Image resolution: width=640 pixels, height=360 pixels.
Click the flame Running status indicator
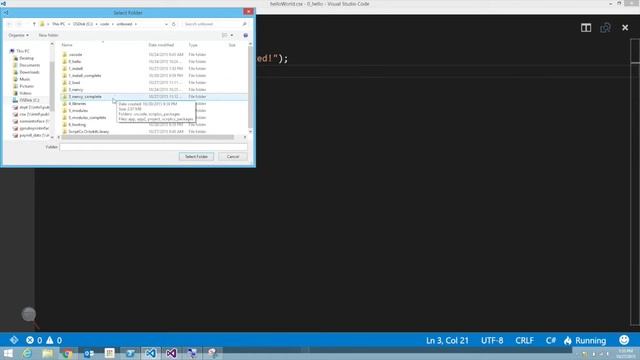tap(585, 340)
